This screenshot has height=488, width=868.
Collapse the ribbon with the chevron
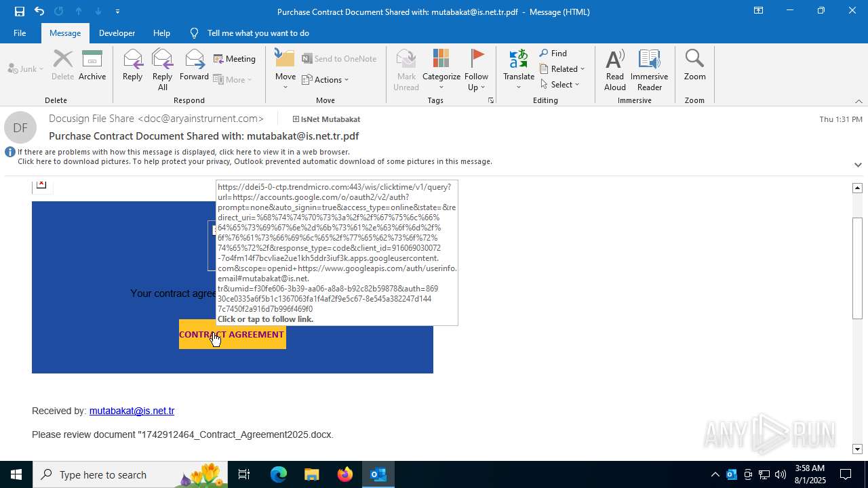859,101
